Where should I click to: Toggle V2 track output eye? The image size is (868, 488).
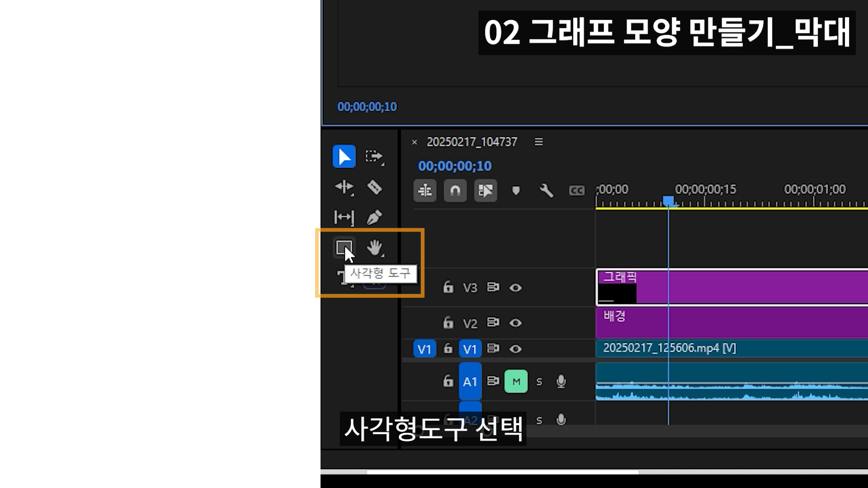(515, 323)
